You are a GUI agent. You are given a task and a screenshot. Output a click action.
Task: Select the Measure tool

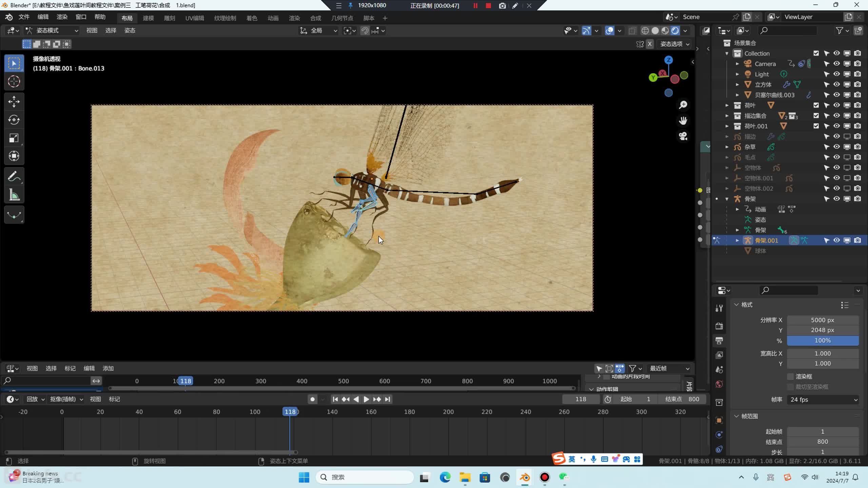point(14,195)
